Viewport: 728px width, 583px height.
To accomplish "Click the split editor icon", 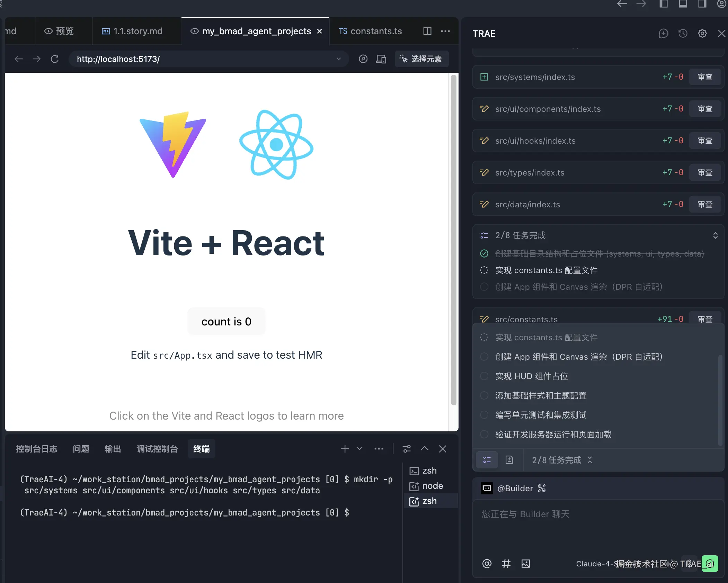I will click(x=427, y=31).
